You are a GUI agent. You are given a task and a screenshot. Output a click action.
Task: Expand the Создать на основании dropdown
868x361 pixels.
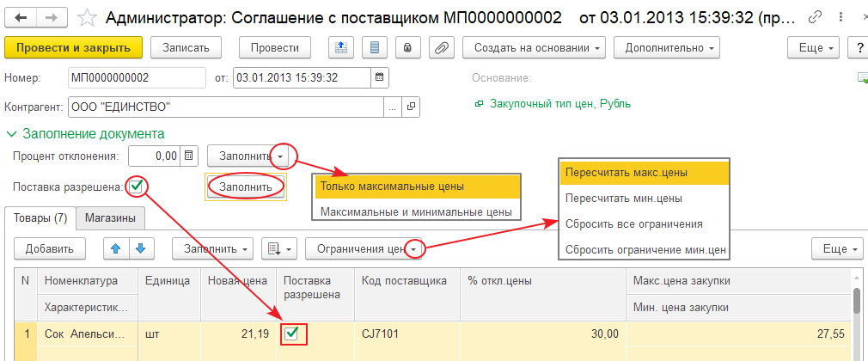point(534,48)
